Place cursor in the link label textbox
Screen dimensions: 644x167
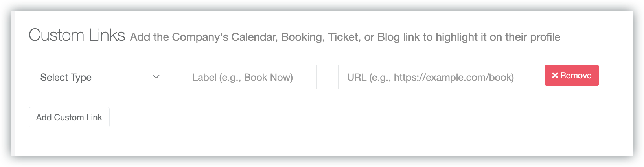click(x=250, y=77)
